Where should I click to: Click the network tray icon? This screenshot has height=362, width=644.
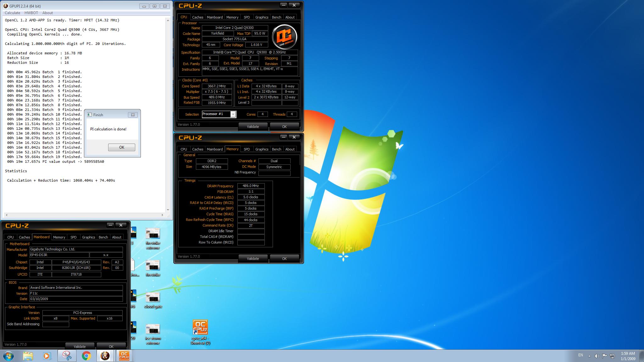[x=612, y=356]
